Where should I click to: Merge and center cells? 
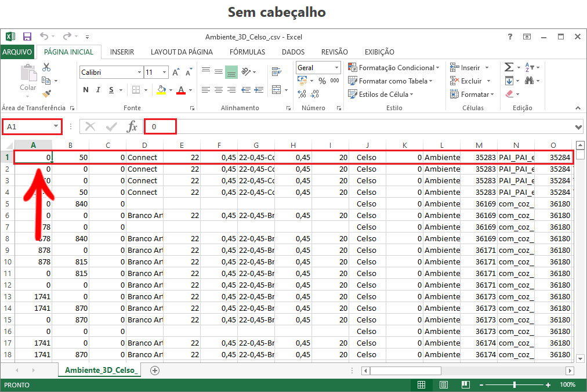pyautogui.click(x=276, y=90)
